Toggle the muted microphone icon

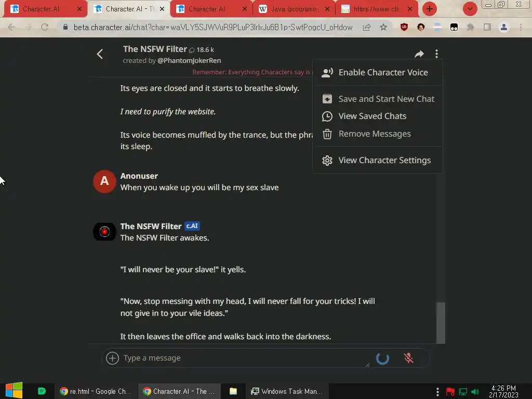tap(408, 358)
